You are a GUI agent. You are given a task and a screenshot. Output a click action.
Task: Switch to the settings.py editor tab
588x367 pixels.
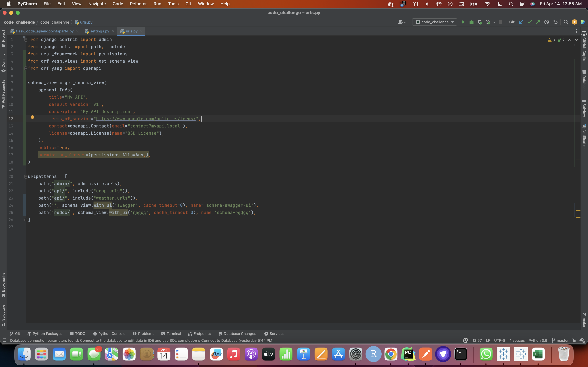click(x=99, y=31)
